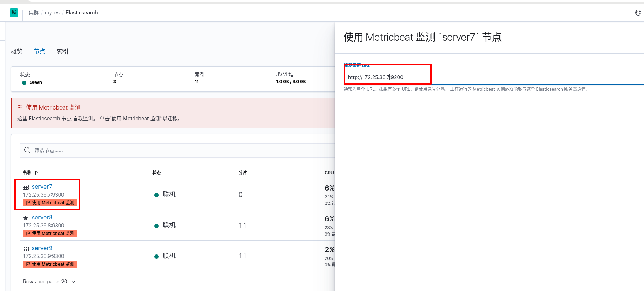Switch to the 概览 tab

point(17,51)
